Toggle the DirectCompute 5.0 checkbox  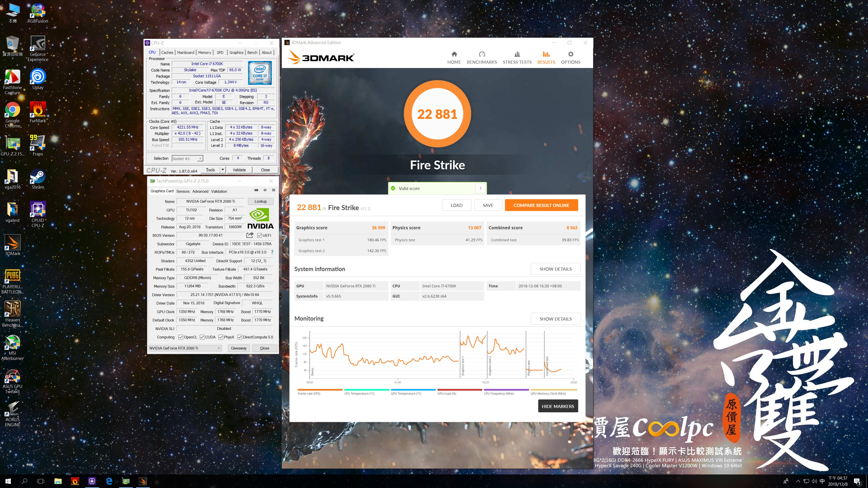[x=240, y=337]
